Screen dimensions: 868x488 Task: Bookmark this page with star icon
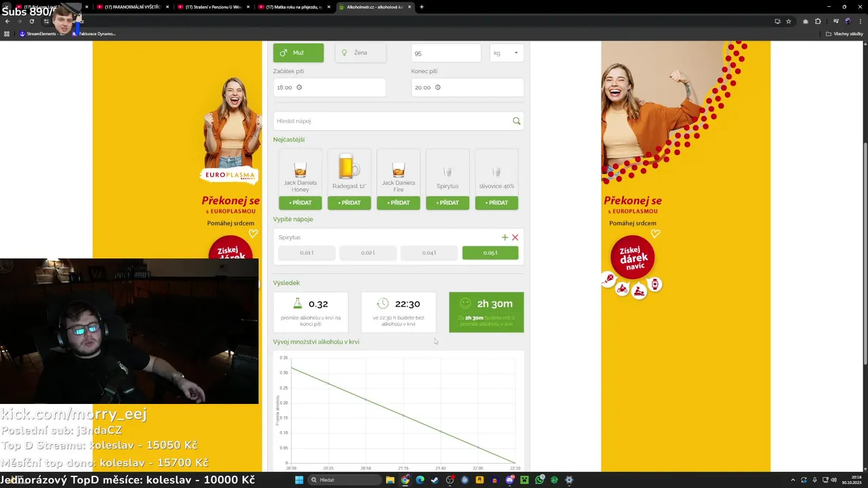[x=789, y=21]
